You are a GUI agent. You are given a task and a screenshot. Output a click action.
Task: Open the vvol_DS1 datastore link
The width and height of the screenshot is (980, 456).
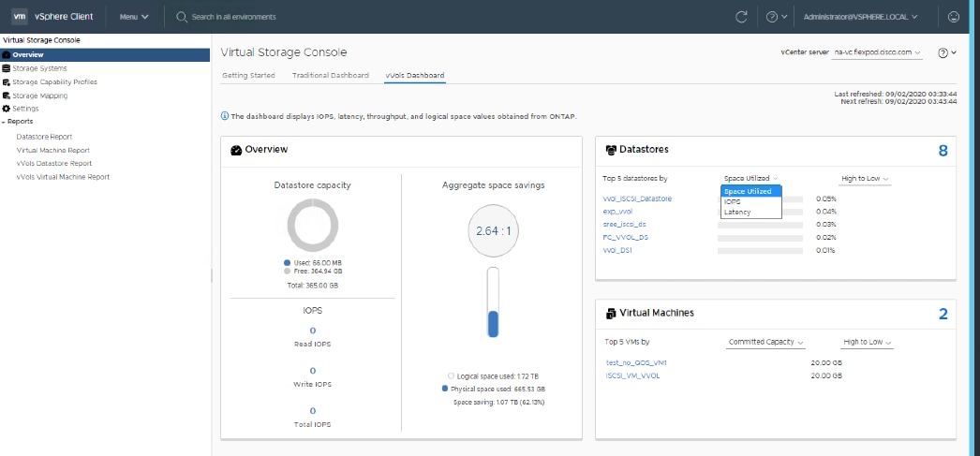coord(616,251)
